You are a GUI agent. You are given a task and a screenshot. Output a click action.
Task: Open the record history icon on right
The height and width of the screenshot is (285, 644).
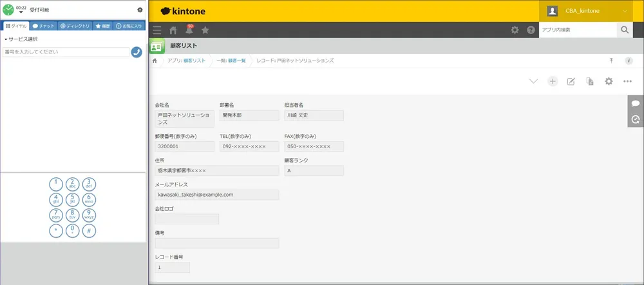(x=636, y=119)
